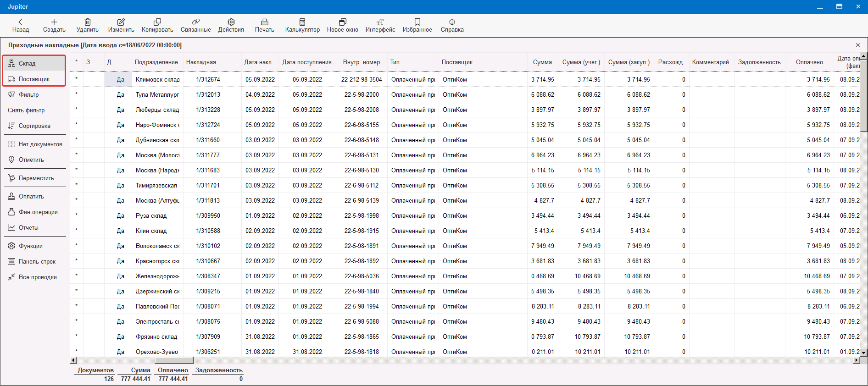868x386 pixels.
Task: Open a Новое окно window
Action: [343, 25]
